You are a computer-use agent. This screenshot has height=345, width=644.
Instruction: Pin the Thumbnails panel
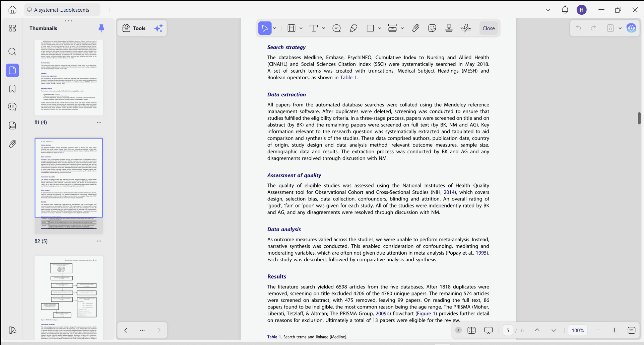click(x=102, y=28)
